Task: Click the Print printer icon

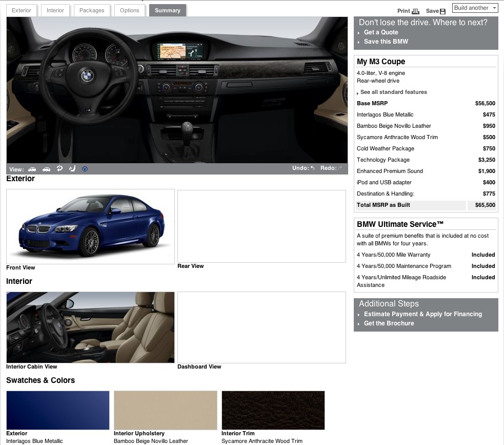Action: point(416,11)
